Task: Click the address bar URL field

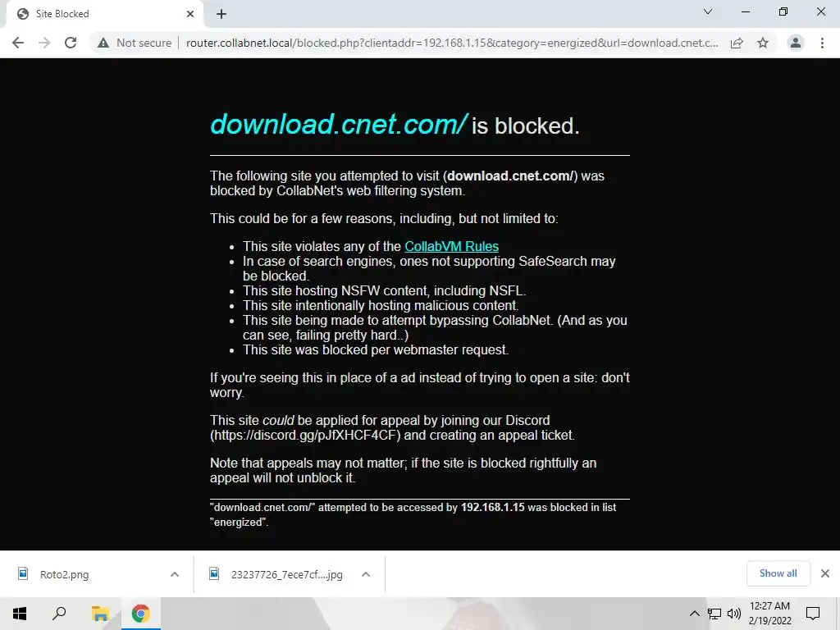Action: click(x=452, y=43)
